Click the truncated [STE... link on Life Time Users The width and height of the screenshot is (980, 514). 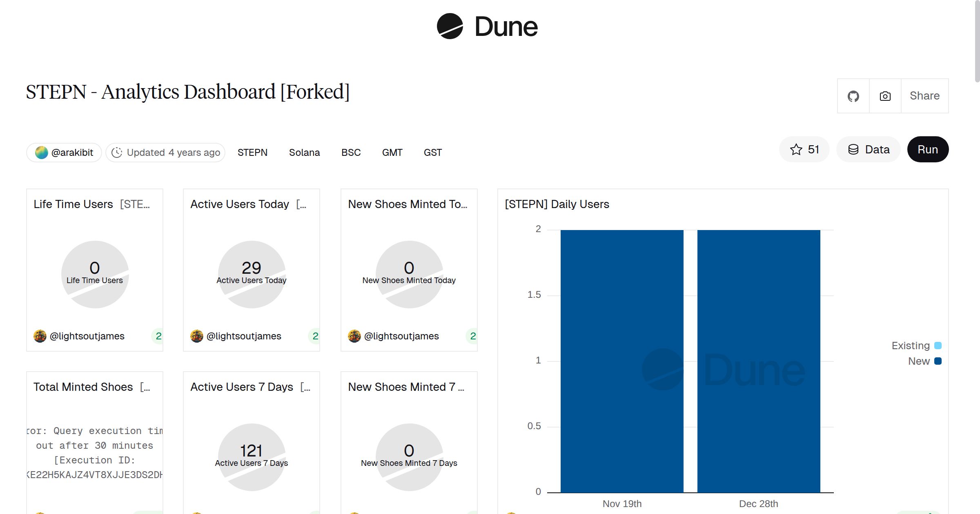(135, 204)
